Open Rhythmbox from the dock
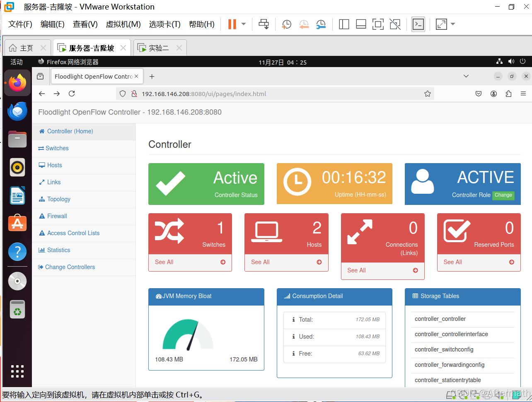 click(17, 167)
